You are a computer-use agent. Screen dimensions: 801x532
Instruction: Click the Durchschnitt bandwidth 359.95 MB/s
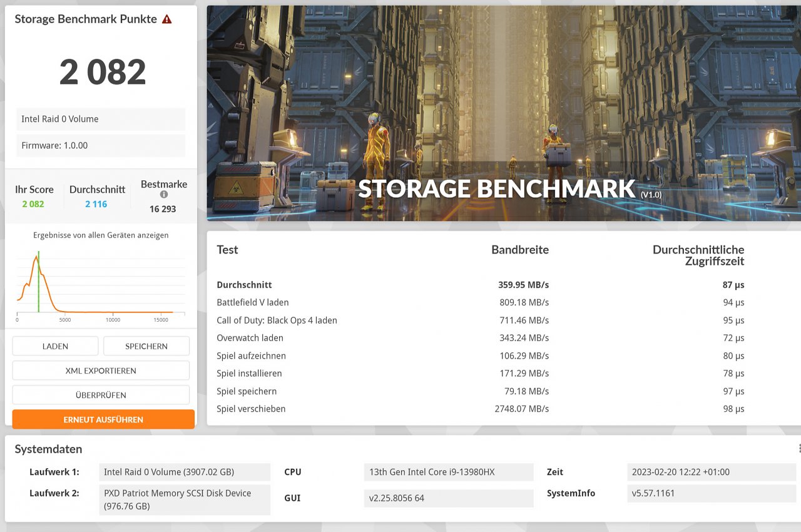(523, 285)
